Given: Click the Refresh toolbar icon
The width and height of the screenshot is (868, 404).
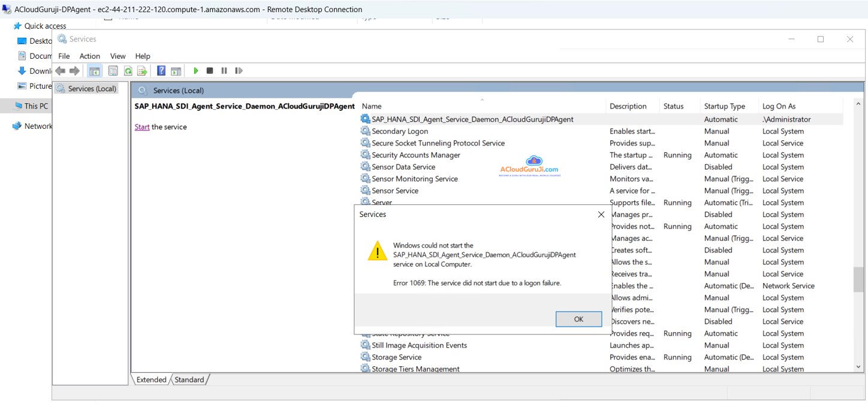Looking at the screenshot, I should (x=128, y=71).
